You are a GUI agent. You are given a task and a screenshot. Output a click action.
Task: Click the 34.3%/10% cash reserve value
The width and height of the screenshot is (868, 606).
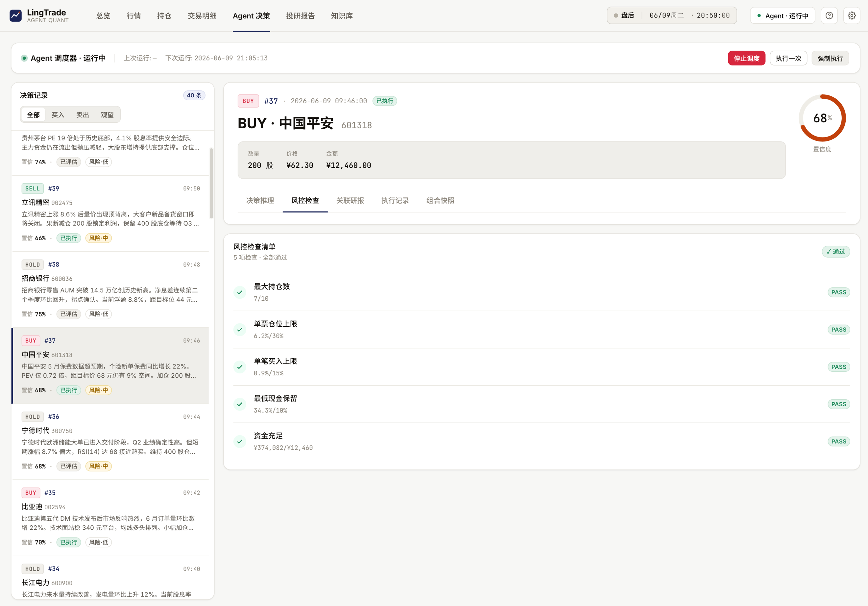point(270,411)
